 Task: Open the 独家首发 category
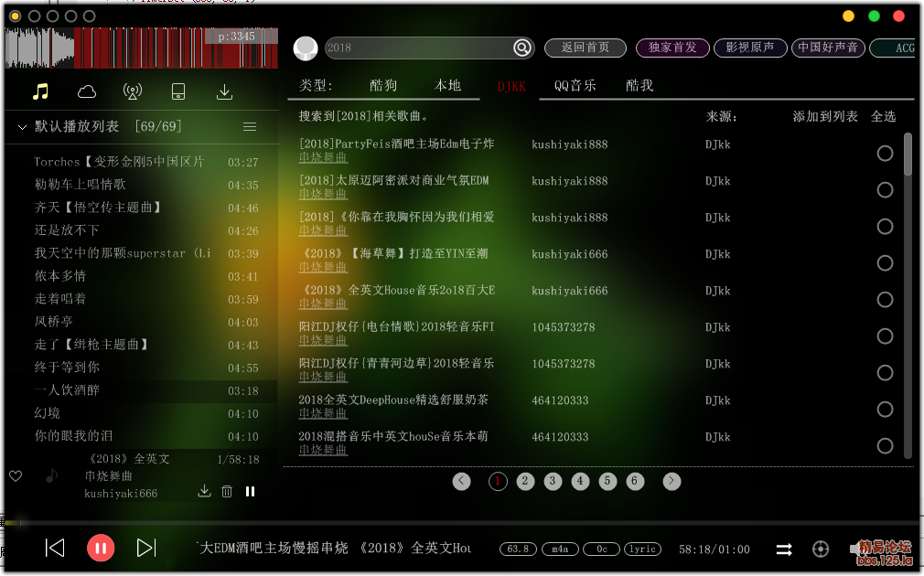pyautogui.click(x=672, y=48)
